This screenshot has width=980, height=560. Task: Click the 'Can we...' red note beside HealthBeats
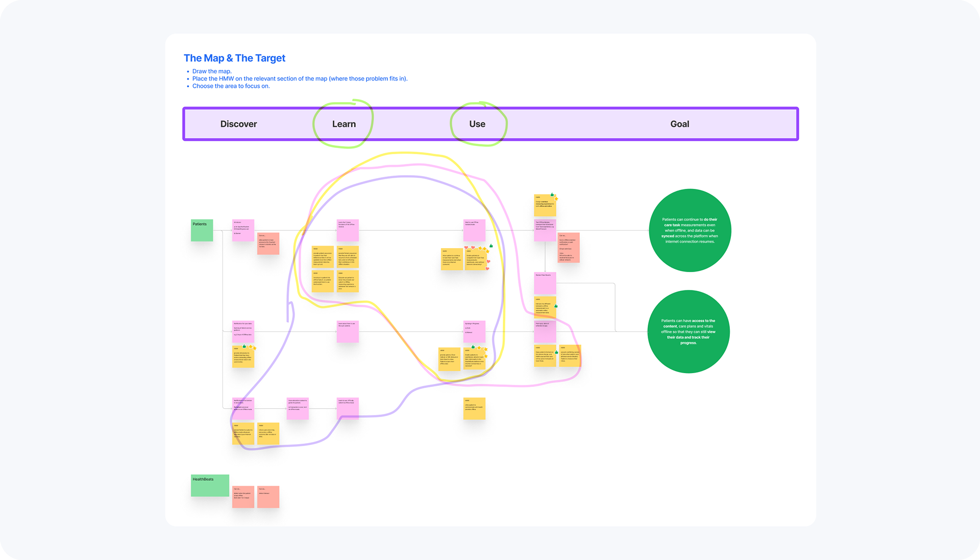pos(243,497)
